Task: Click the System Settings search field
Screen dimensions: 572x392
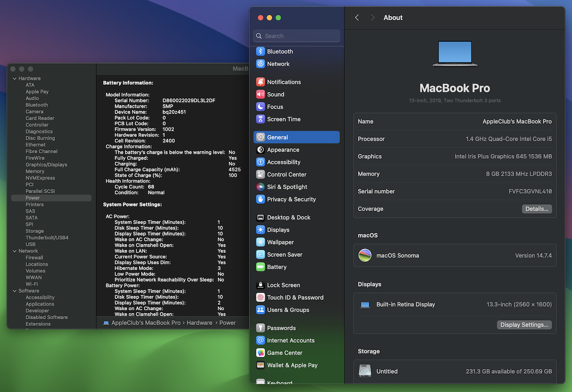Action: 297,36
